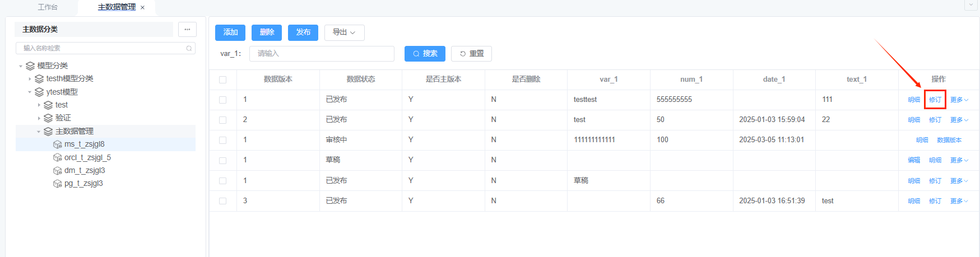Screen dimensions: 980x257
Task: Click the cube icon of ms_t_zsjgl8
Action: point(57,144)
